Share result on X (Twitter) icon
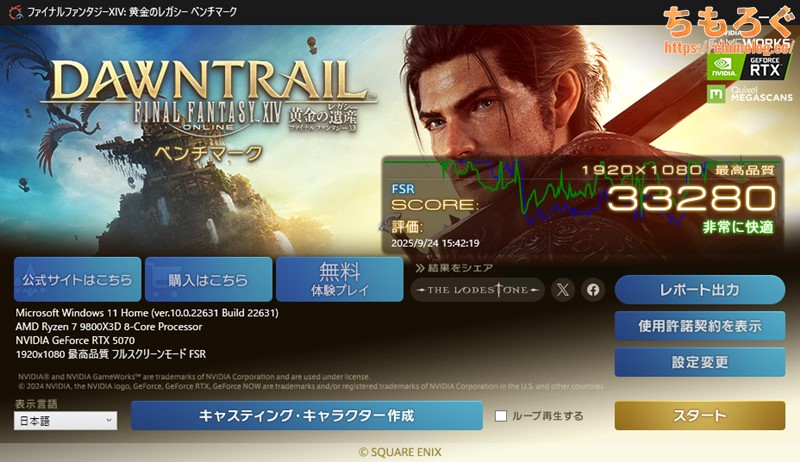 pyautogui.click(x=563, y=290)
